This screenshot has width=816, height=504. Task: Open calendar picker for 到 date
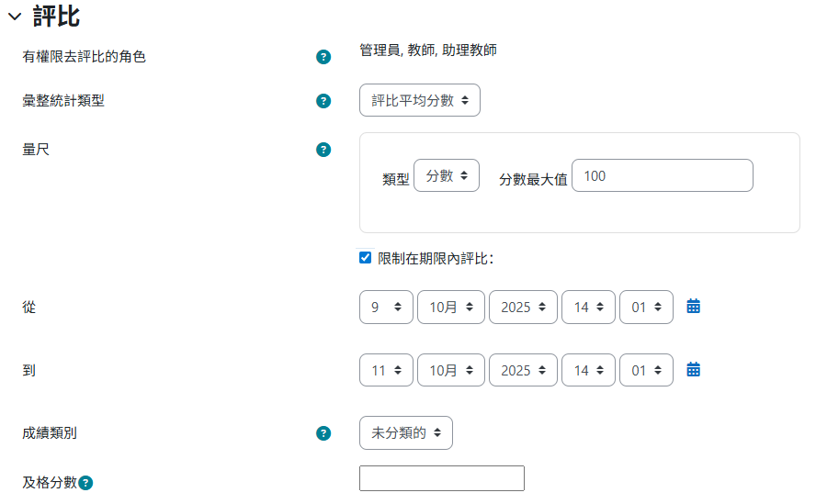pyautogui.click(x=694, y=370)
